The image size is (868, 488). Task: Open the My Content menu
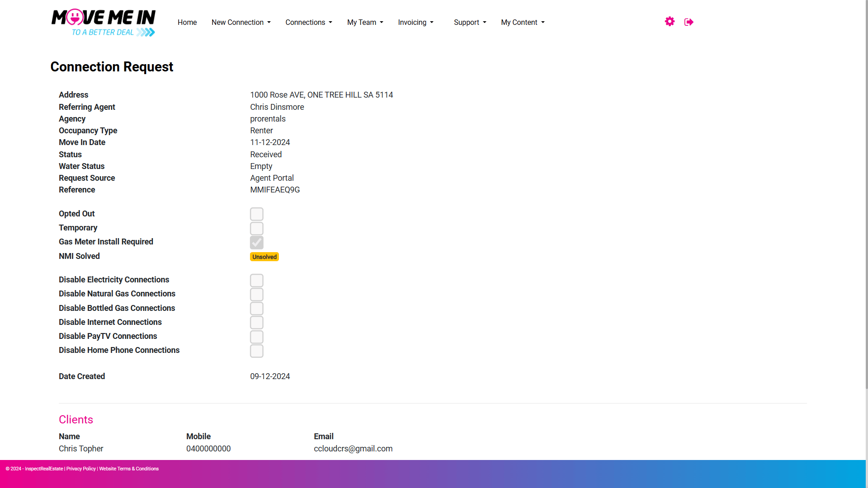tap(523, 22)
